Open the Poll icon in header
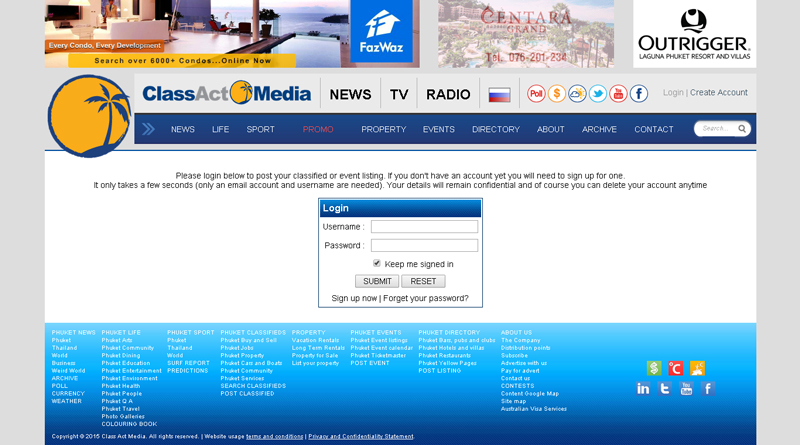Image resolution: width=800 pixels, height=445 pixels. [536, 94]
